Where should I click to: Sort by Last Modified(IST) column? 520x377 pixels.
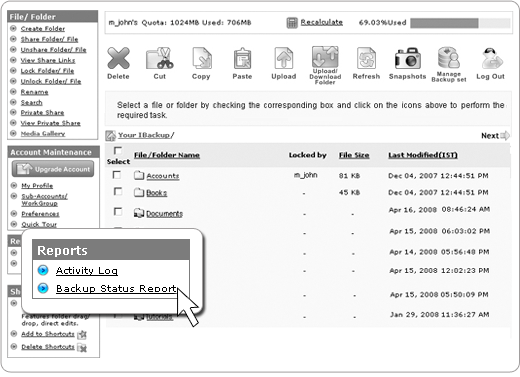coord(423,155)
